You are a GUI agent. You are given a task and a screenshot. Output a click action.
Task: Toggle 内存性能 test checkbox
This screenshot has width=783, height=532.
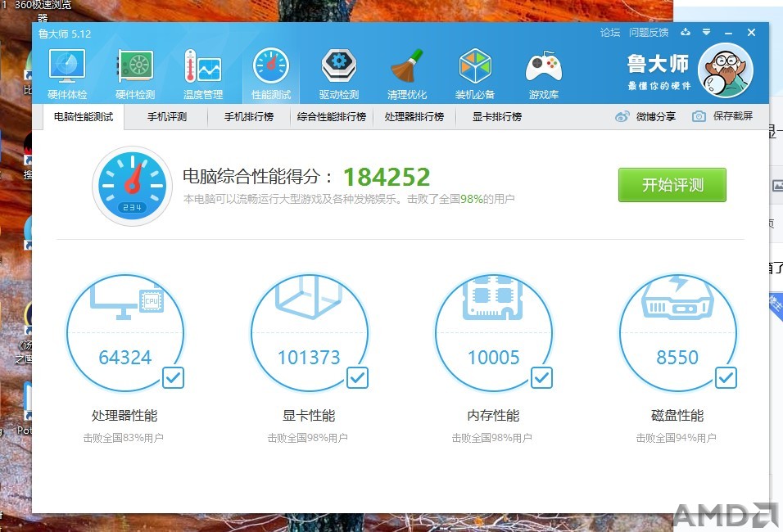pyautogui.click(x=542, y=378)
